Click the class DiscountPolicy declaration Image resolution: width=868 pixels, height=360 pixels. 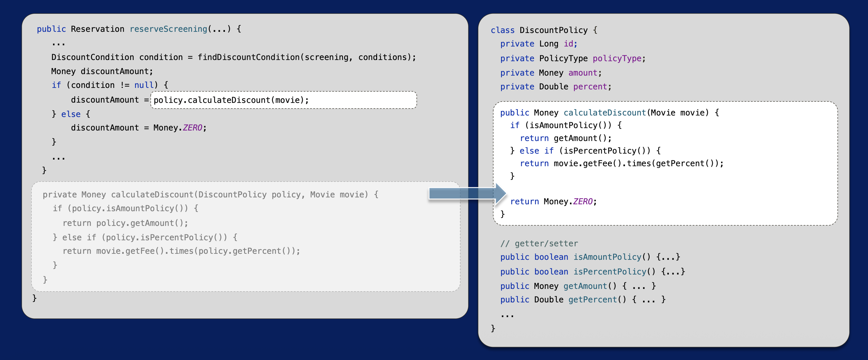point(544,30)
